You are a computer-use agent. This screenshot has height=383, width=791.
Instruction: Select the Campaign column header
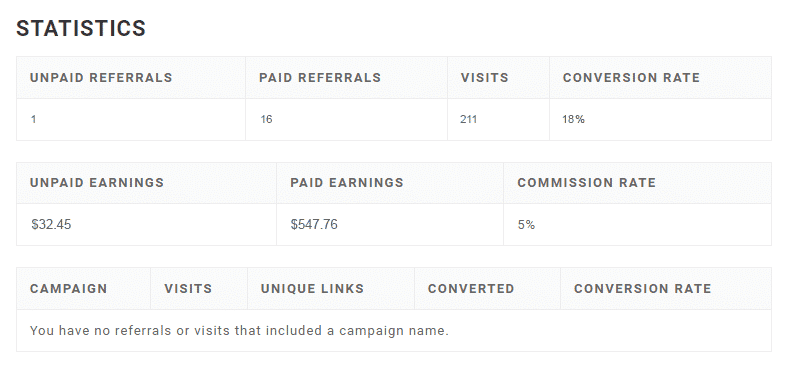point(69,289)
